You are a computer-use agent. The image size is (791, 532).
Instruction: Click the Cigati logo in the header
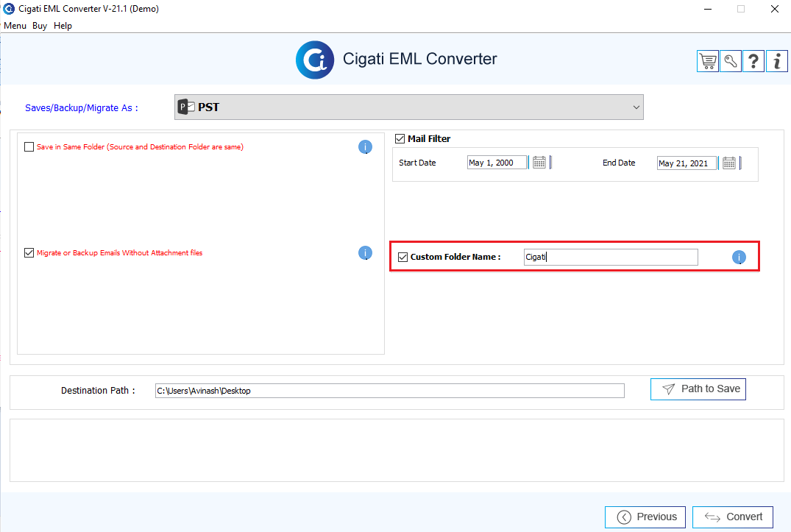[x=315, y=60]
